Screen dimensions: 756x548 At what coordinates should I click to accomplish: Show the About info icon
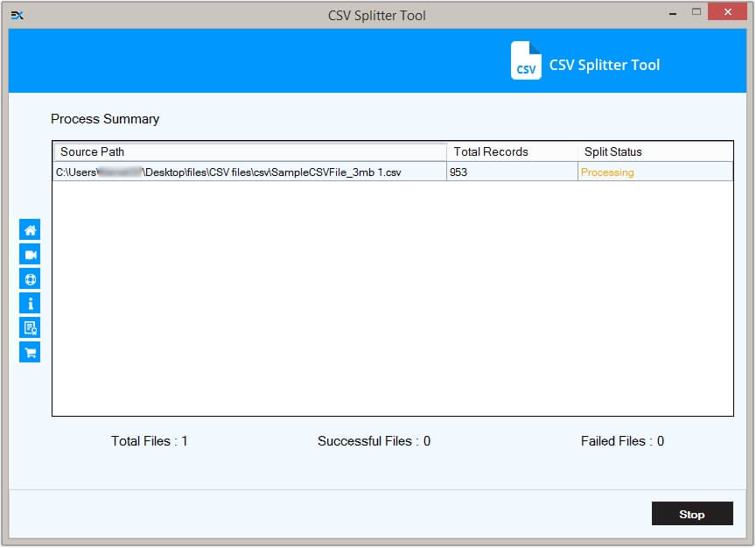(30, 304)
